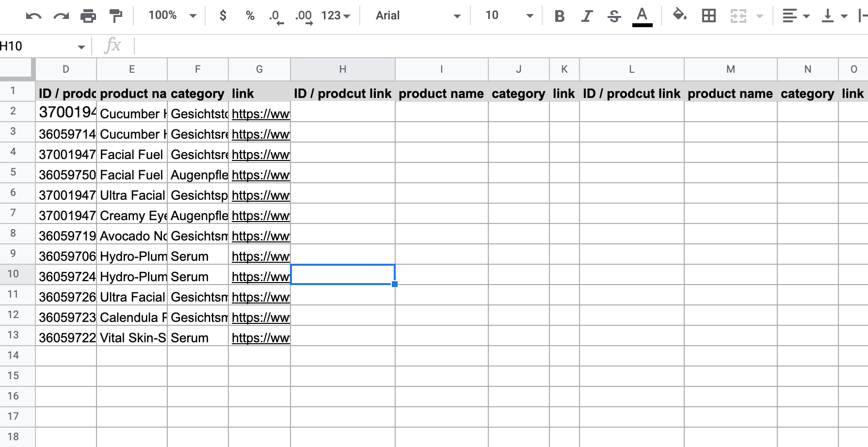Toggle strikethrough formatting

[x=614, y=16]
